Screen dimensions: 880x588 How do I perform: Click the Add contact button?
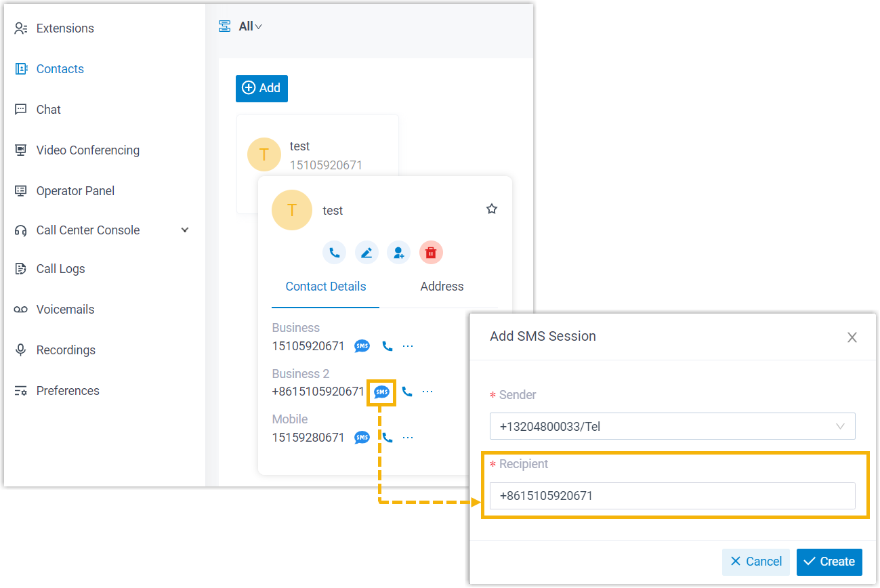coord(261,88)
